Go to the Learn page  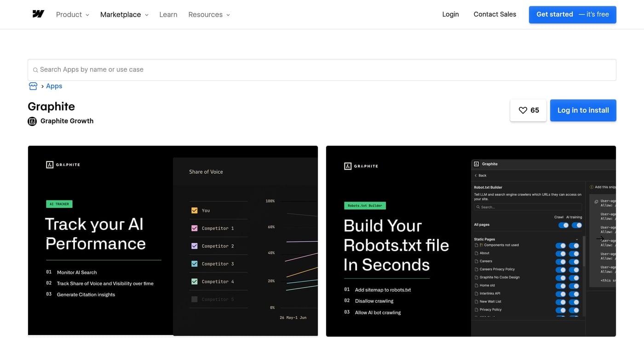(x=168, y=15)
